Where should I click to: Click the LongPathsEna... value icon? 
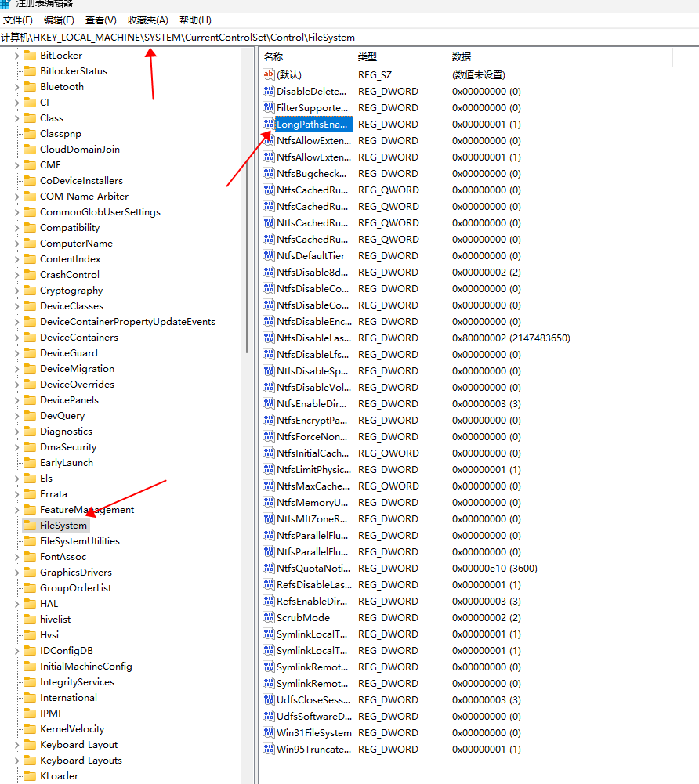point(269,124)
